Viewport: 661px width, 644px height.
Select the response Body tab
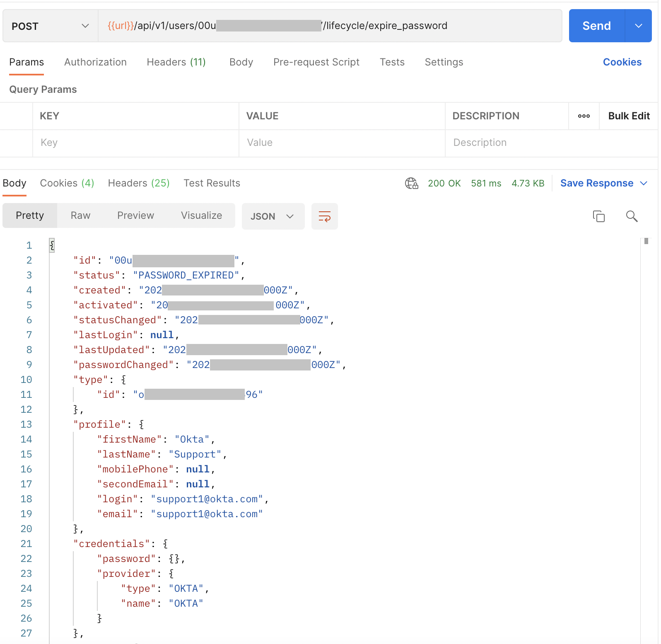point(14,183)
